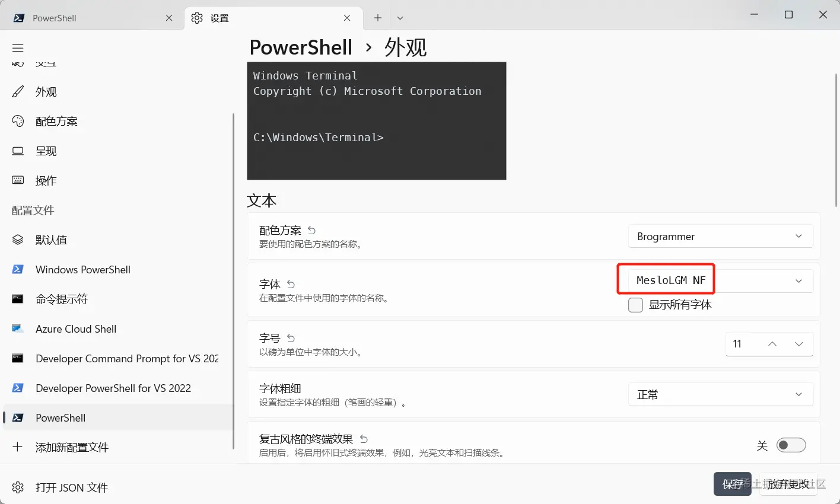
Task: Reset the 配色方案 setting
Action: (x=311, y=230)
